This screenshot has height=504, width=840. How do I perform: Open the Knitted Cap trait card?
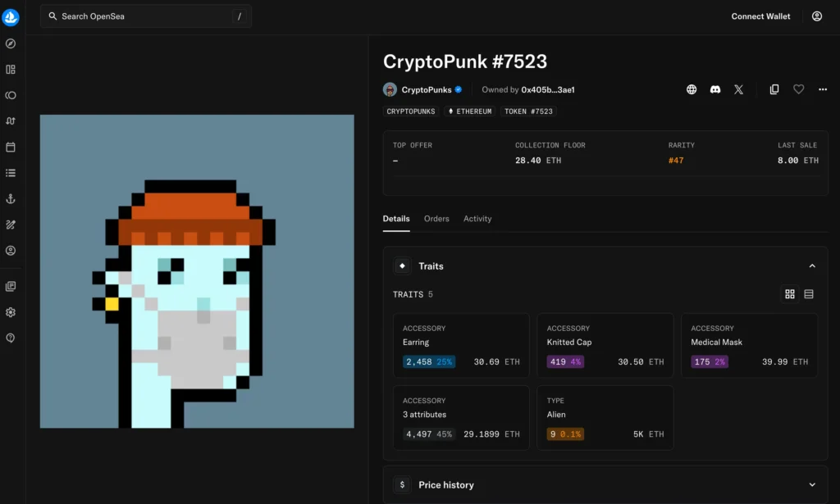click(605, 345)
